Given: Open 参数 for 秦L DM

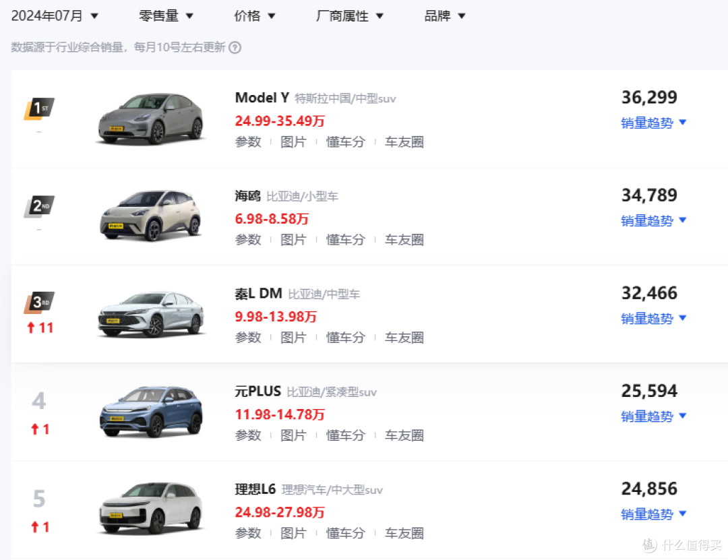Looking at the screenshot, I should (x=248, y=338).
